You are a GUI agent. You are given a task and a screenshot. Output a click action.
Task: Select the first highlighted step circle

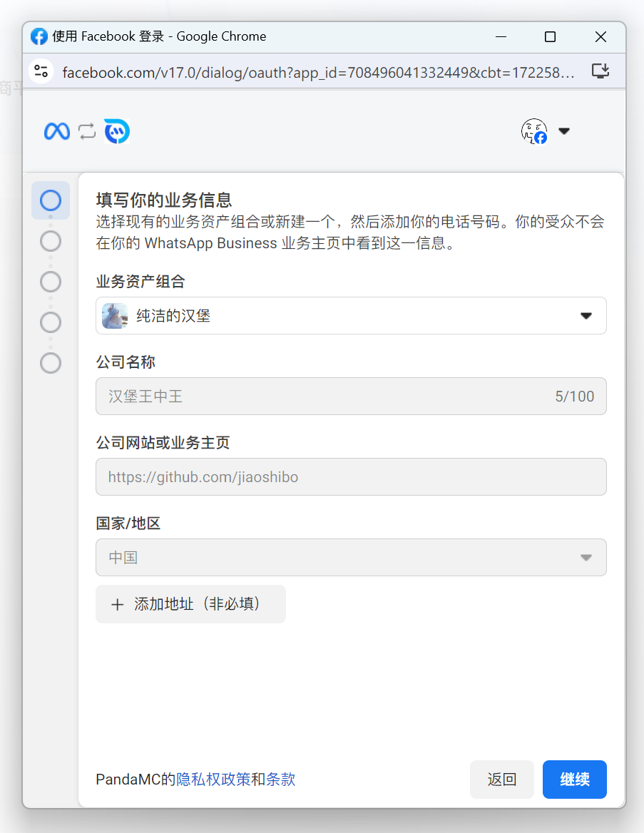pos(51,200)
